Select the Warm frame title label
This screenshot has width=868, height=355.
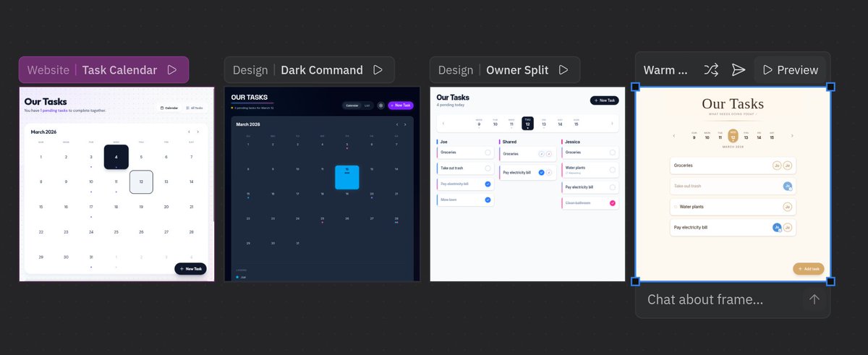pos(665,70)
